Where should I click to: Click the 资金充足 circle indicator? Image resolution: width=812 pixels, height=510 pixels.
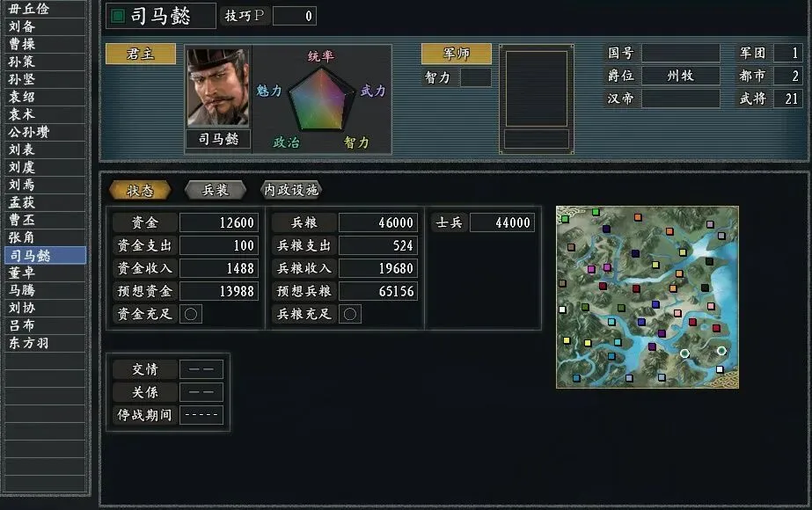[191, 314]
